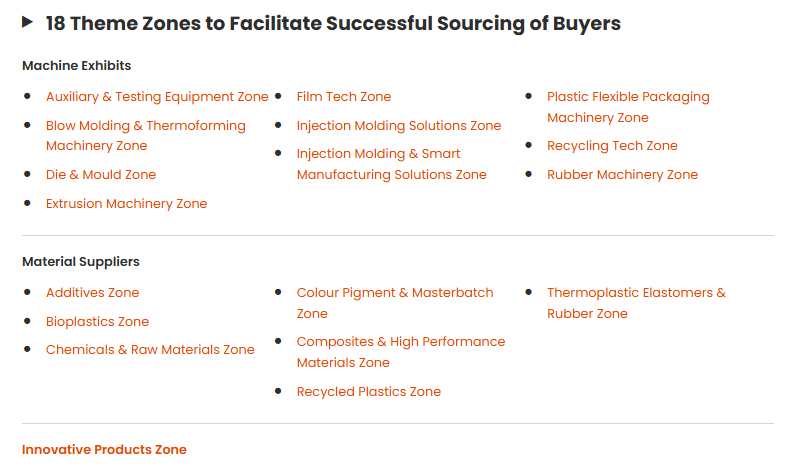Screen dimensions: 794x473
Task: View the Bioplastics Zone page
Action: 97,322
